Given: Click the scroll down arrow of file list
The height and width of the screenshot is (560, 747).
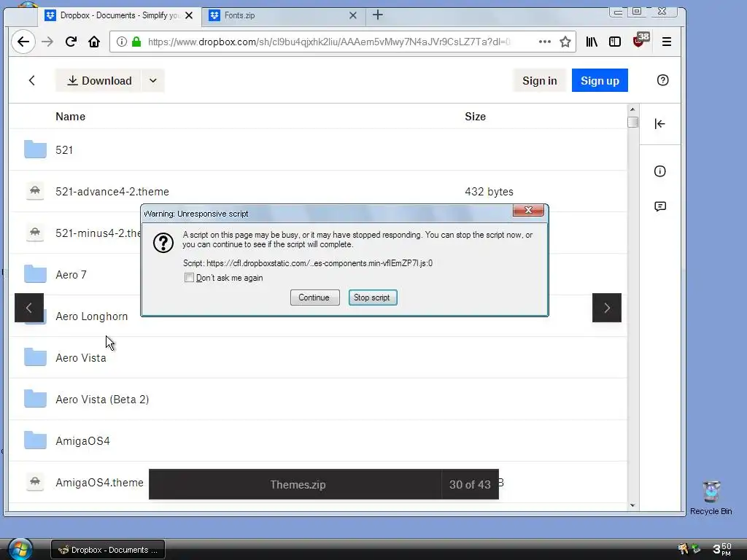Looking at the screenshot, I should [x=632, y=506].
